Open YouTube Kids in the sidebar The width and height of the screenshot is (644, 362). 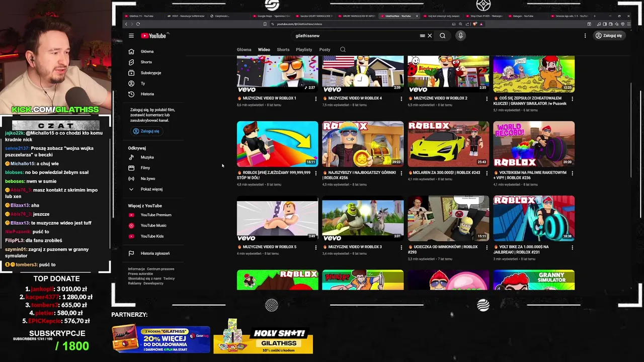[x=151, y=236]
